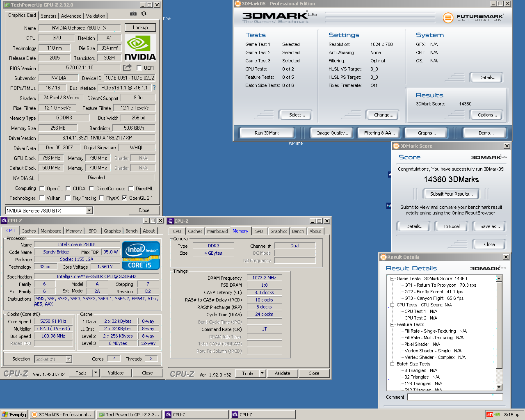Open the Graphs button in 3DMark05
The width and height of the screenshot is (525, 420).
427,133
